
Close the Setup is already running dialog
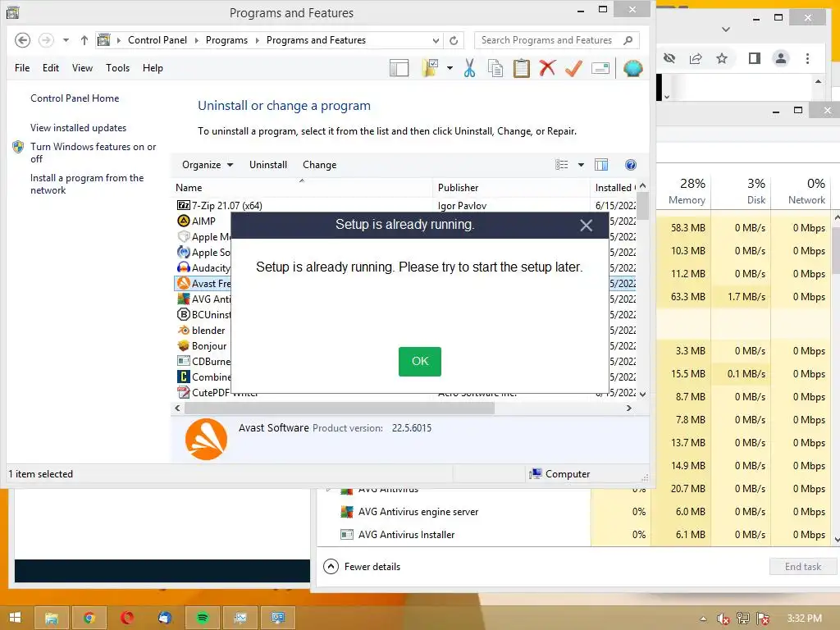click(x=586, y=226)
